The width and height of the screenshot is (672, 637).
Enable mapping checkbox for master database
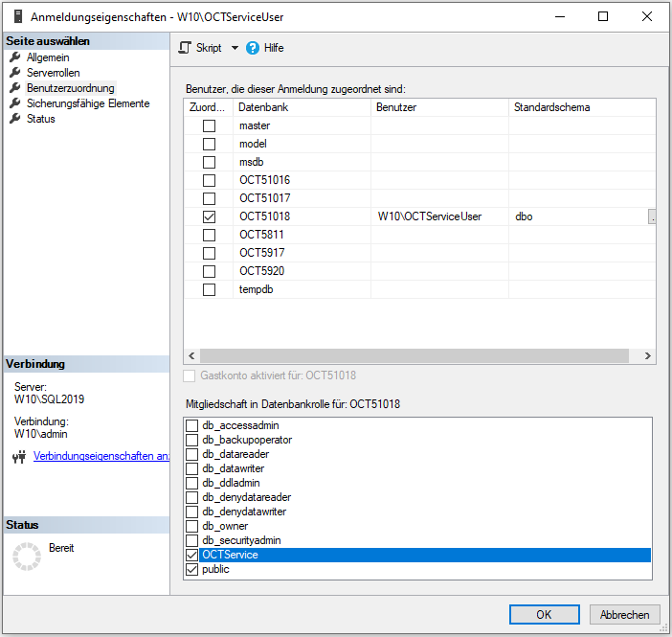click(x=209, y=126)
